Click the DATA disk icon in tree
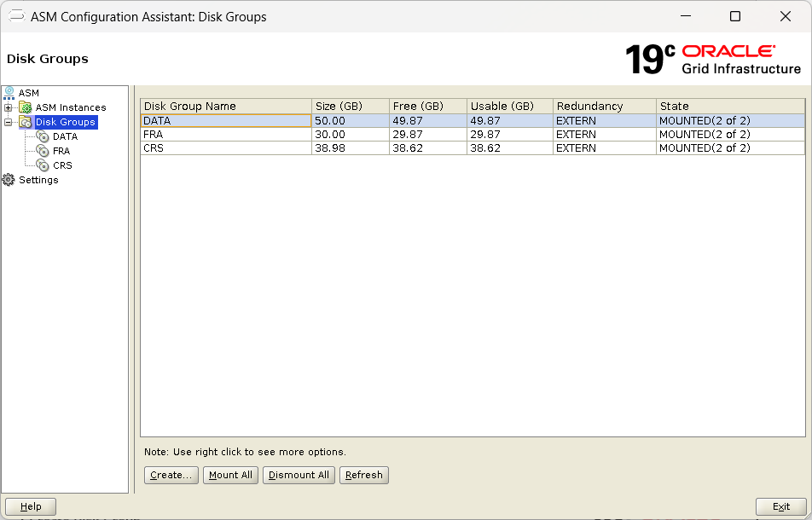 click(x=43, y=136)
